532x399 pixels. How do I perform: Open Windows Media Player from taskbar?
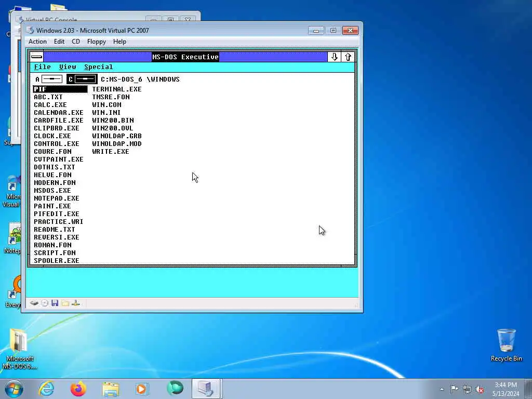[x=142, y=389]
